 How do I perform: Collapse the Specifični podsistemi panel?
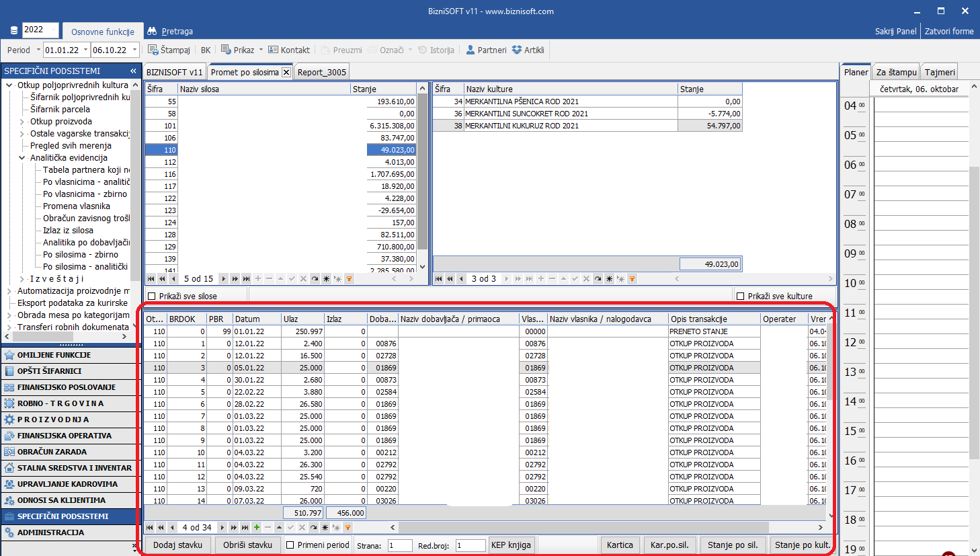pos(133,71)
